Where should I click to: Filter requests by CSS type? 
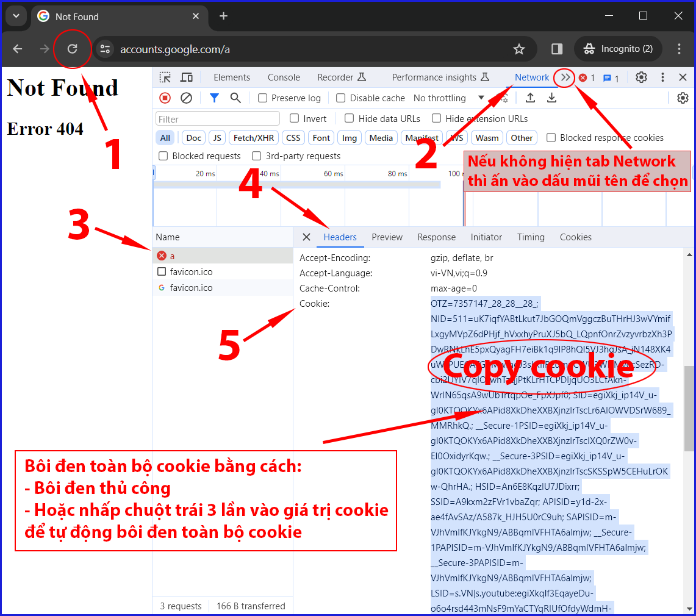click(293, 138)
